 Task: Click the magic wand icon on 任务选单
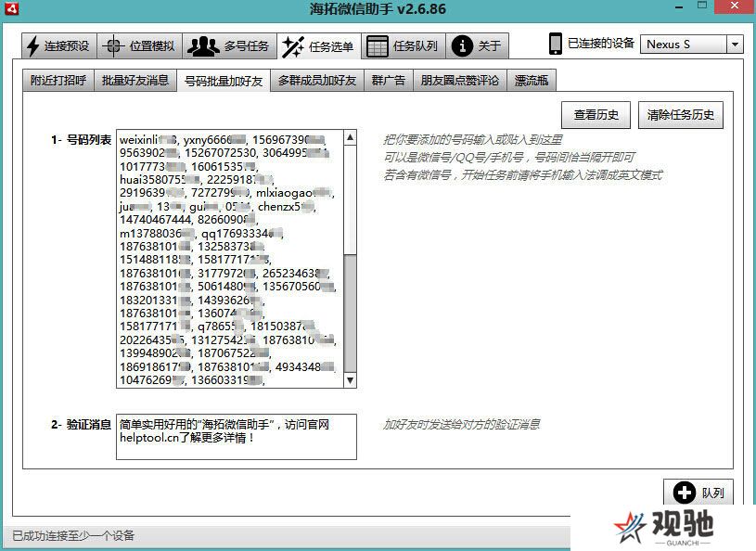coord(293,46)
